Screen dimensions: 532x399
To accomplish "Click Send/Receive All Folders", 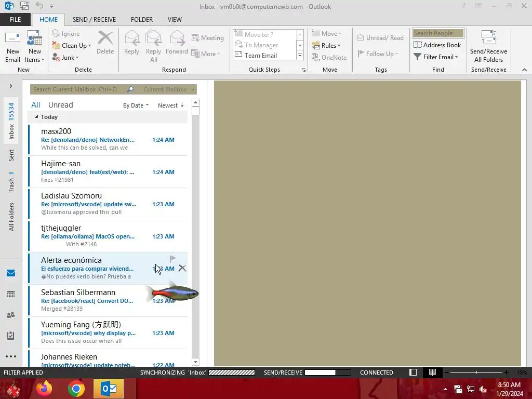I will (x=488, y=47).
